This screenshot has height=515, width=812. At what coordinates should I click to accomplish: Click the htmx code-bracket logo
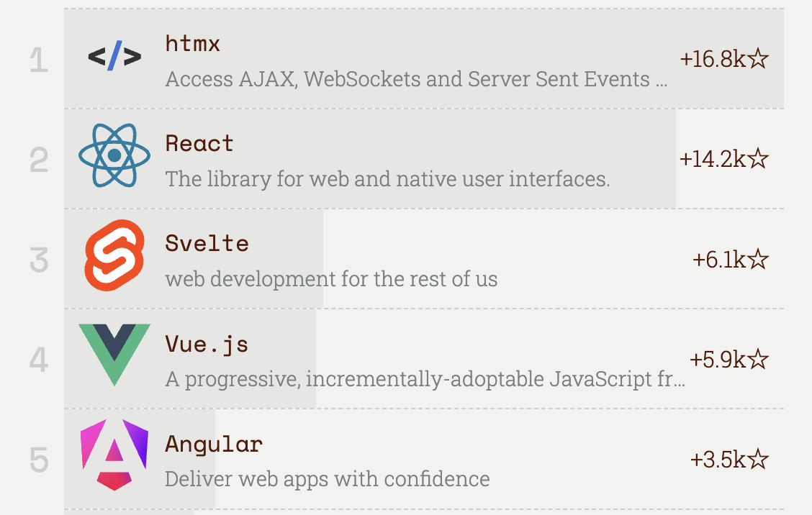(x=114, y=56)
